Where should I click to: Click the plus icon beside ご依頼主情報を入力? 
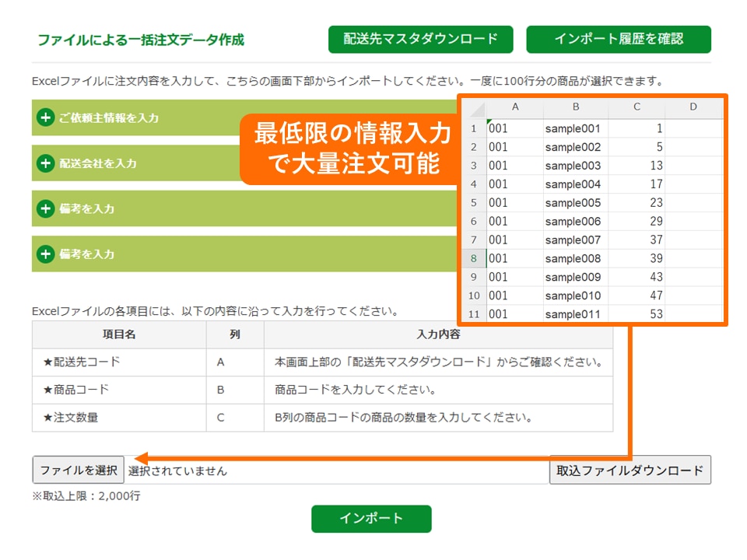click(x=46, y=118)
